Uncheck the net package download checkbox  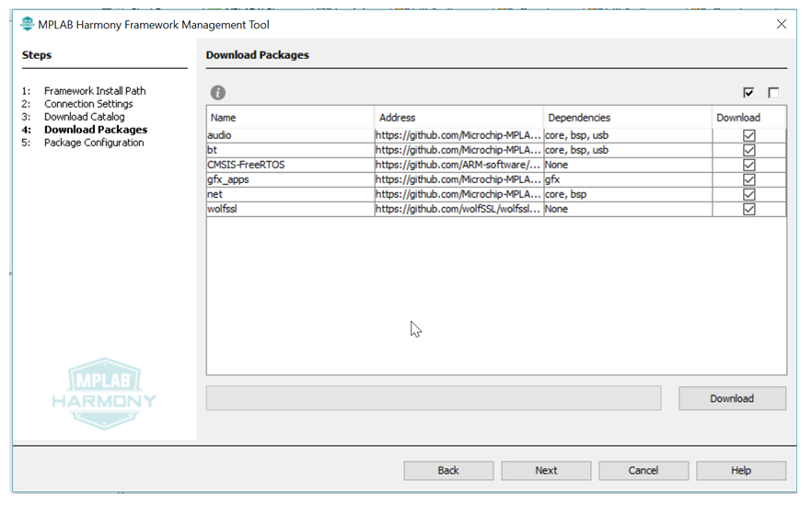click(748, 194)
